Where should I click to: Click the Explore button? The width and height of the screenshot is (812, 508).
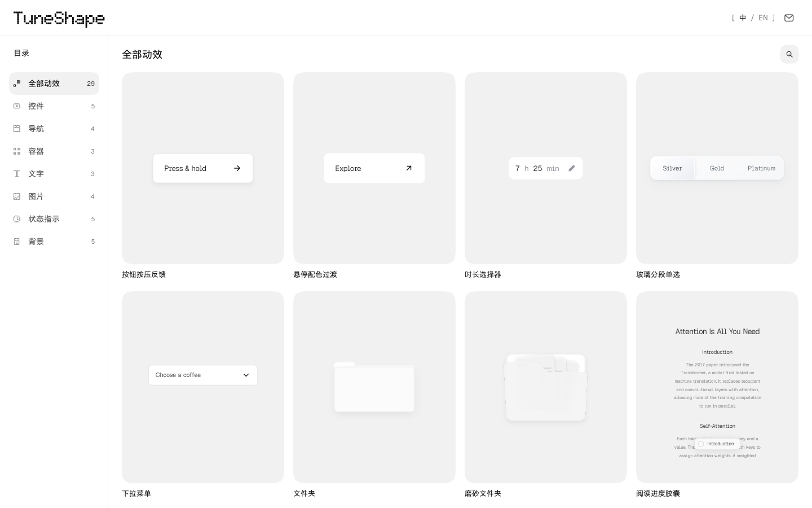tap(374, 168)
